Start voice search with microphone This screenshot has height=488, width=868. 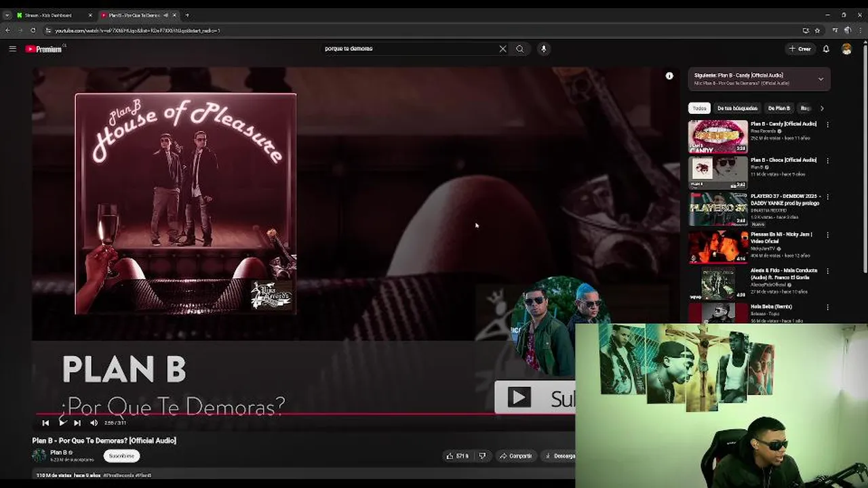[543, 49]
